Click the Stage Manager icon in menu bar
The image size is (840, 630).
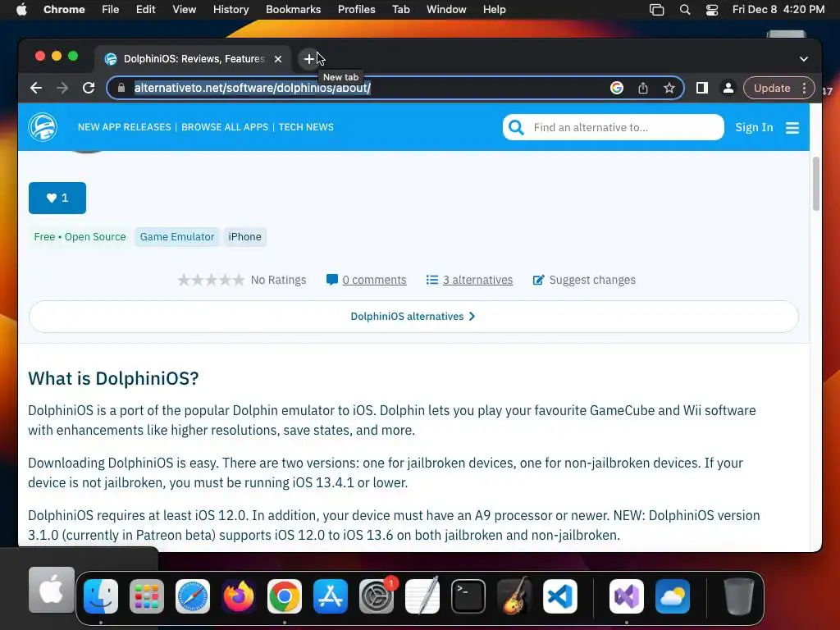[657, 10]
